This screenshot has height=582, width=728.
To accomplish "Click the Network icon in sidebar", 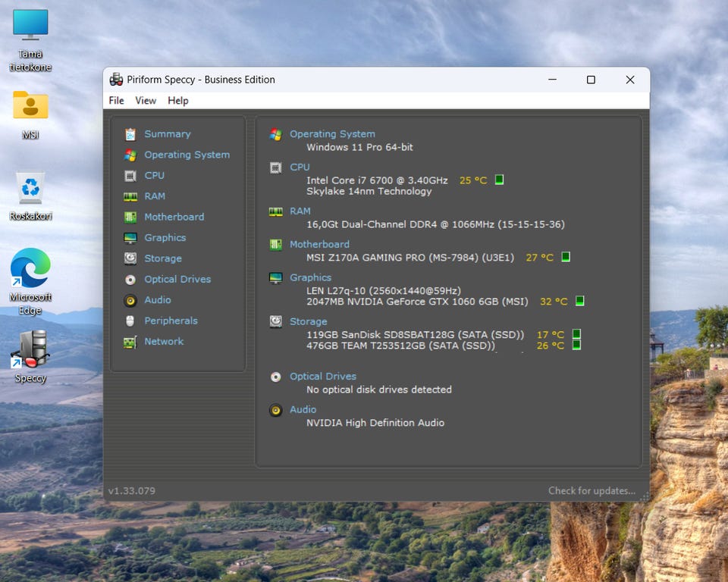I will point(130,342).
